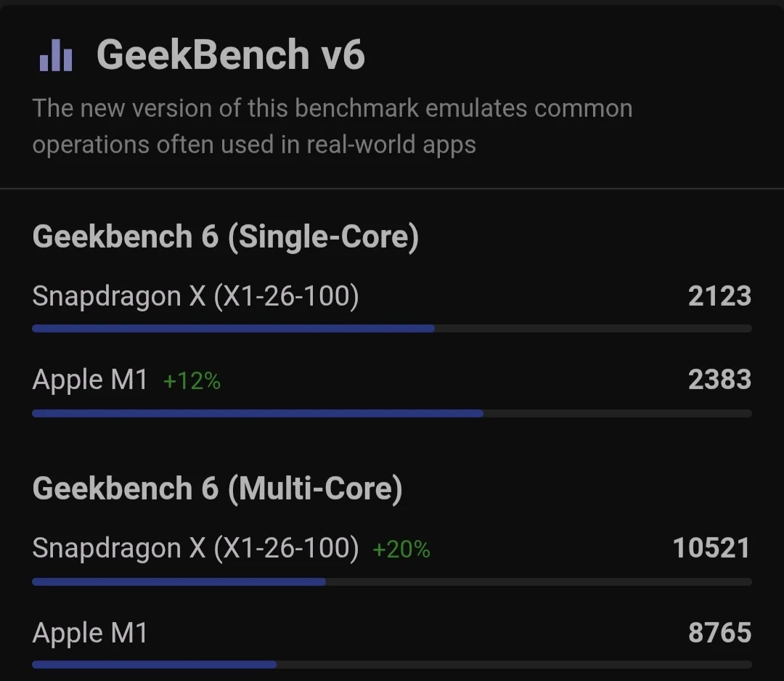Click Apple M1 Multi-Core progress bar
Viewport: 784px width, 681px height.
coord(392,664)
